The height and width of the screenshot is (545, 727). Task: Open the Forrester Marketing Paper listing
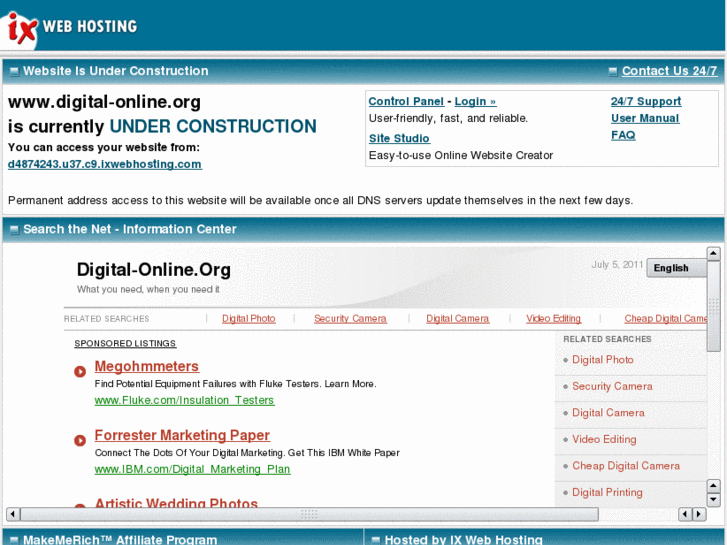[182, 435]
